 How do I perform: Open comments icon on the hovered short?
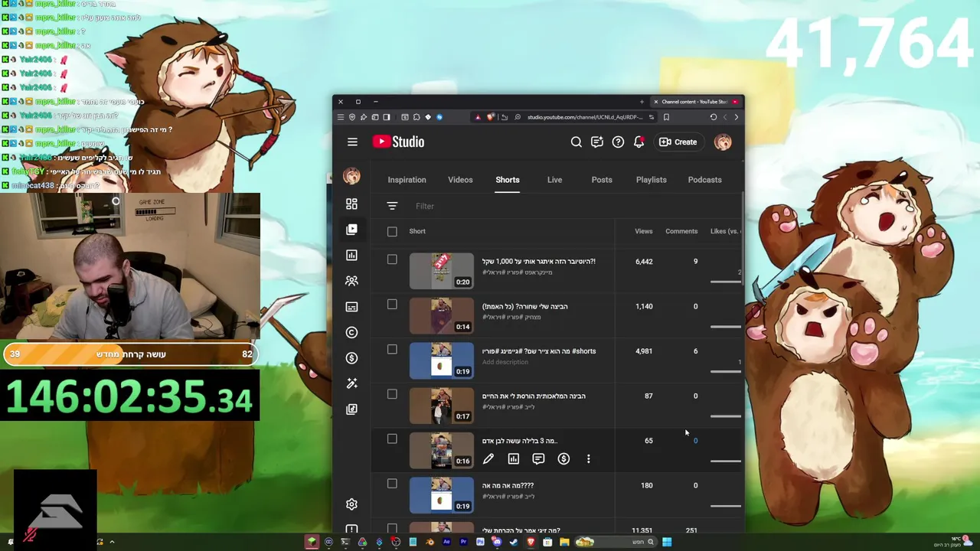point(538,459)
